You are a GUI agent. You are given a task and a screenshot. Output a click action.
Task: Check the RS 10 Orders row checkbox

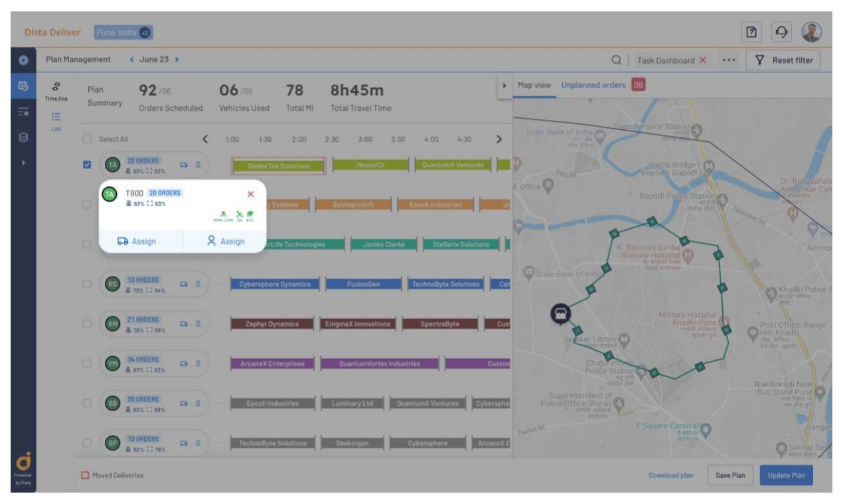point(87,284)
